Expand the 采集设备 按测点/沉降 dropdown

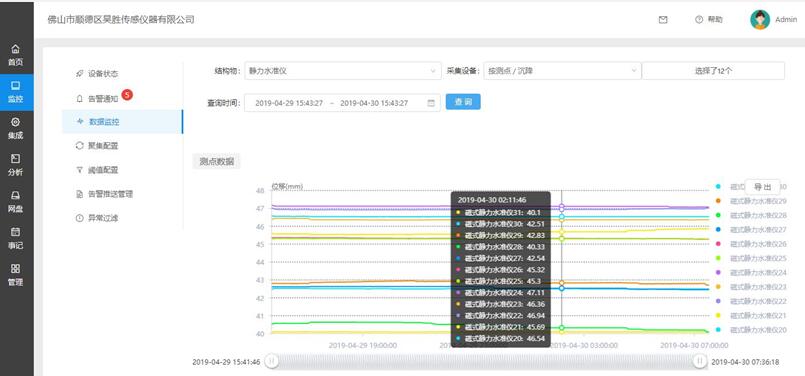562,71
